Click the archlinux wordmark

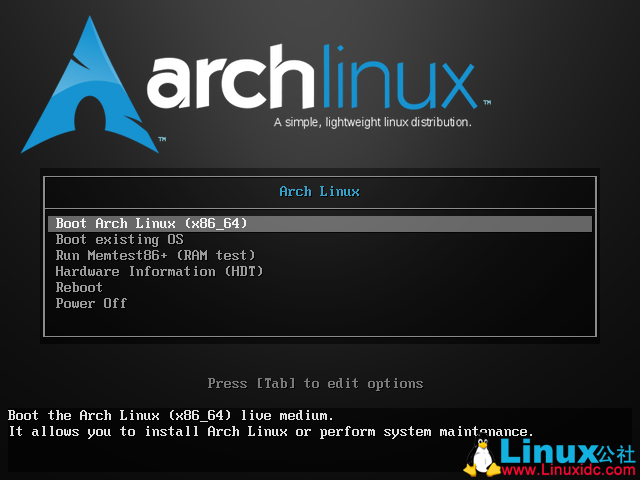[x=312, y=77]
